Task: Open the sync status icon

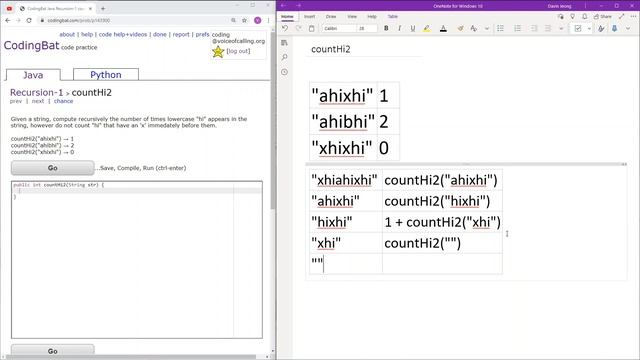Action: pyautogui.click(x=561, y=16)
